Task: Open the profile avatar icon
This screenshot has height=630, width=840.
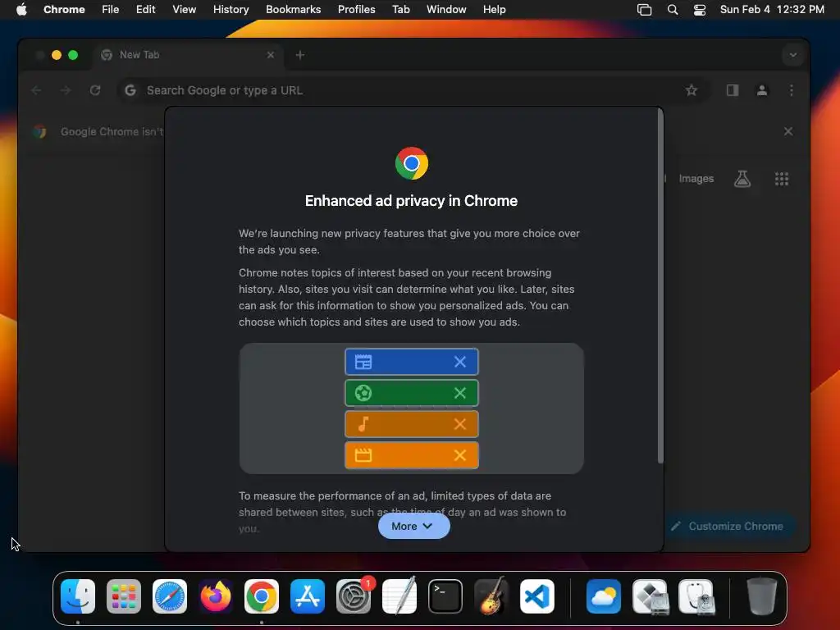Action: click(762, 90)
